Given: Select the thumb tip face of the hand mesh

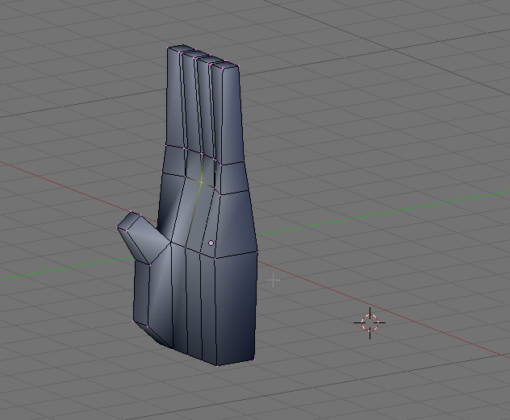Looking at the screenshot, I should (128, 222).
